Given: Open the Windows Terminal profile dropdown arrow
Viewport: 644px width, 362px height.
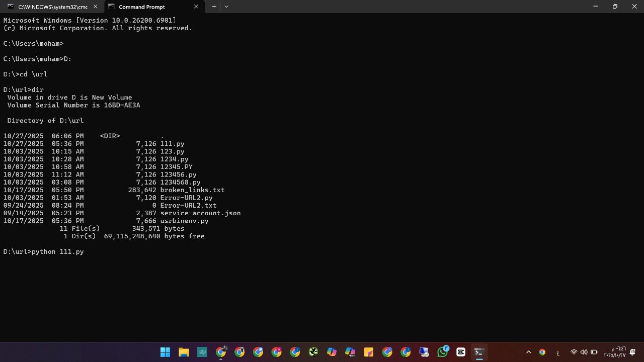Looking at the screenshot, I should [x=226, y=7].
